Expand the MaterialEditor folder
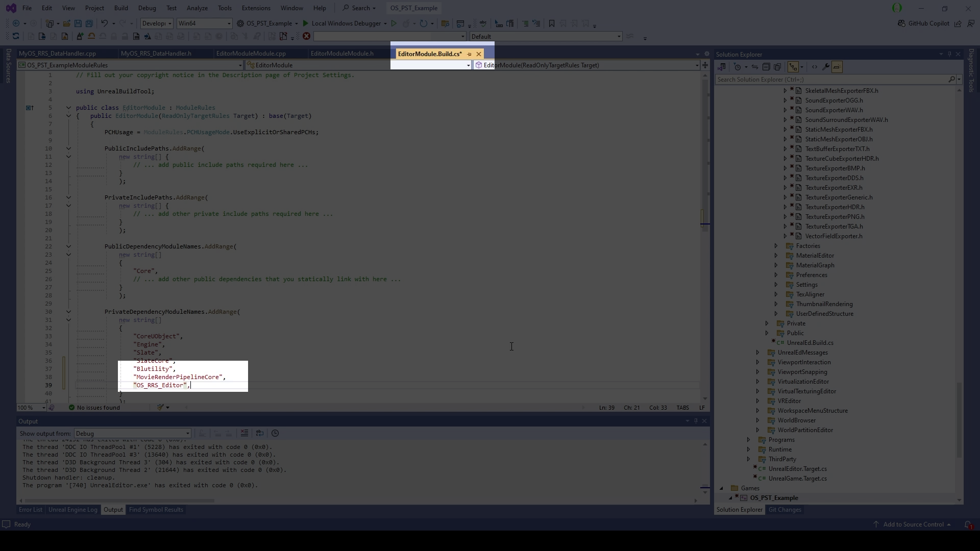980x551 pixels. point(776,256)
